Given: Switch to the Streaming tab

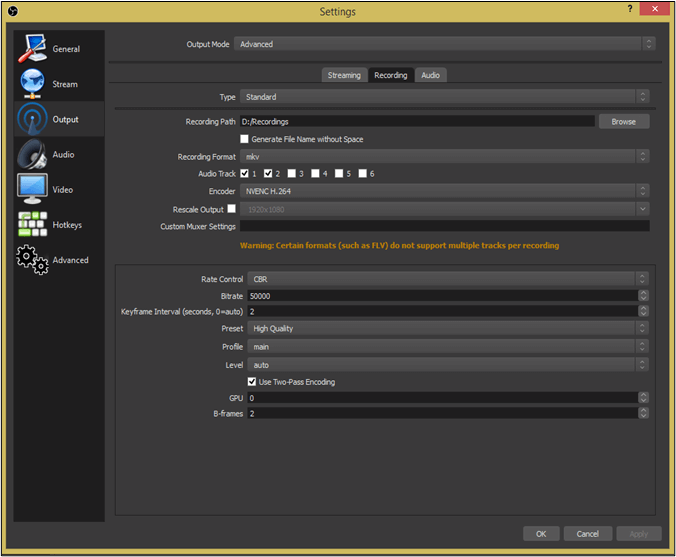Looking at the screenshot, I should (x=343, y=75).
